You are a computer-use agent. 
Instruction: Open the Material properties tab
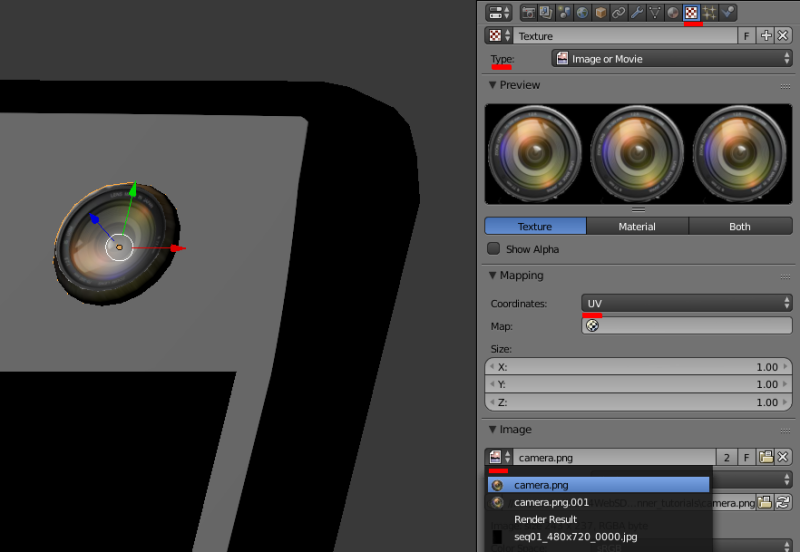pyautogui.click(x=673, y=12)
